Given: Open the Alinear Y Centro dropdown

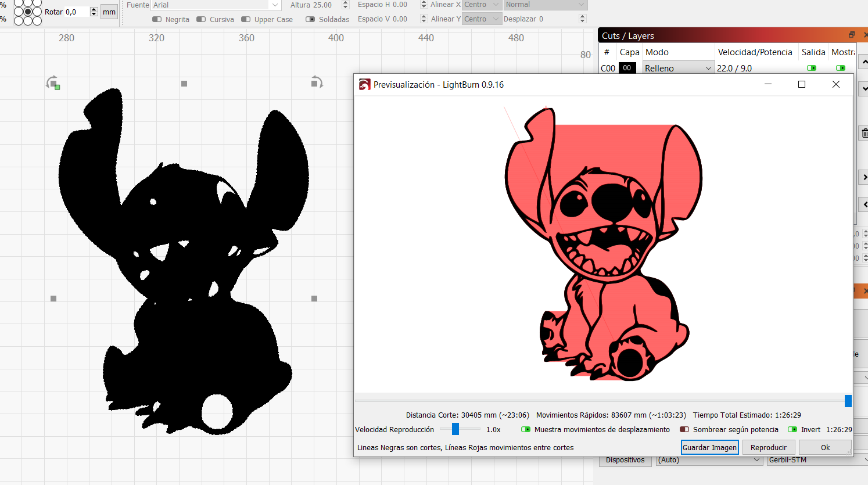Looking at the screenshot, I should (482, 19).
